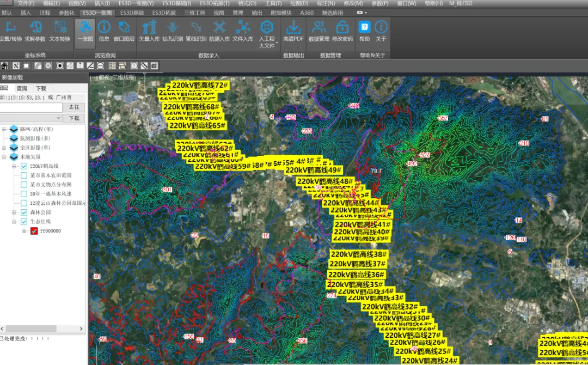Expand the 路网/高程(单) node
Image resolution: width=588 pixels, height=365 pixels.
click(x=4, y=129)
